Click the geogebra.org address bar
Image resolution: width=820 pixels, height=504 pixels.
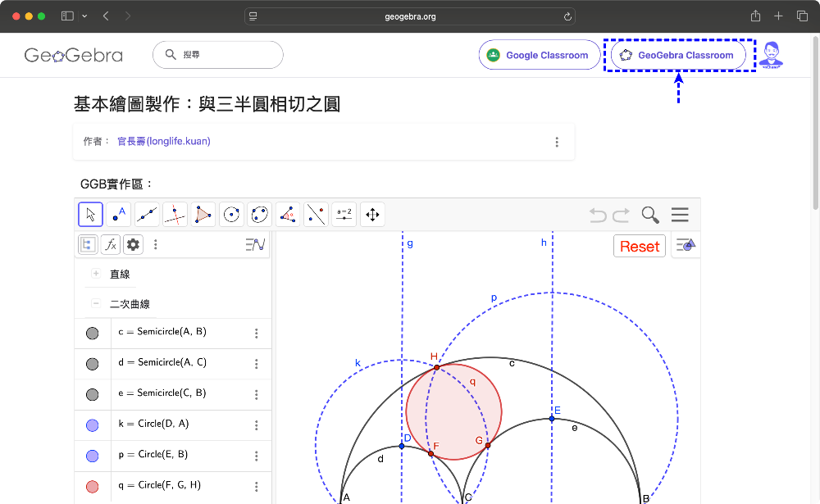tap(410, 16)
